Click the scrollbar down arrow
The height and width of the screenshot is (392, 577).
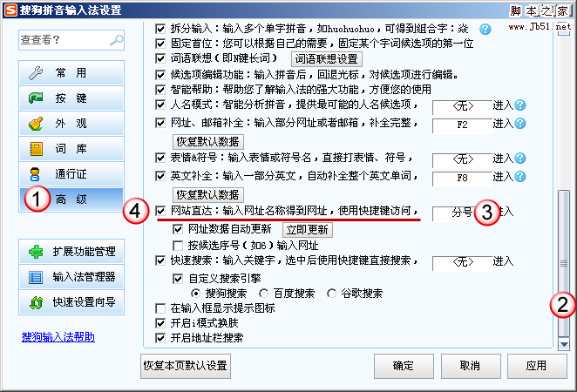[x=564, y=345]
